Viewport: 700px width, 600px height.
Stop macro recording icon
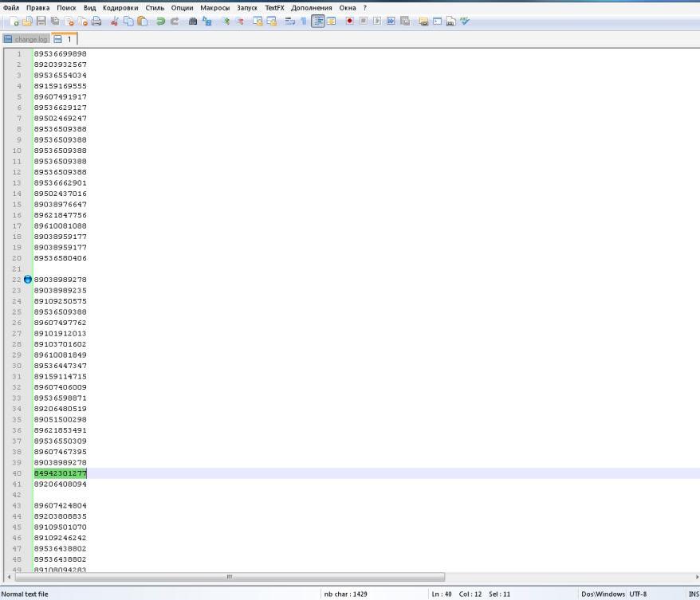364,21
